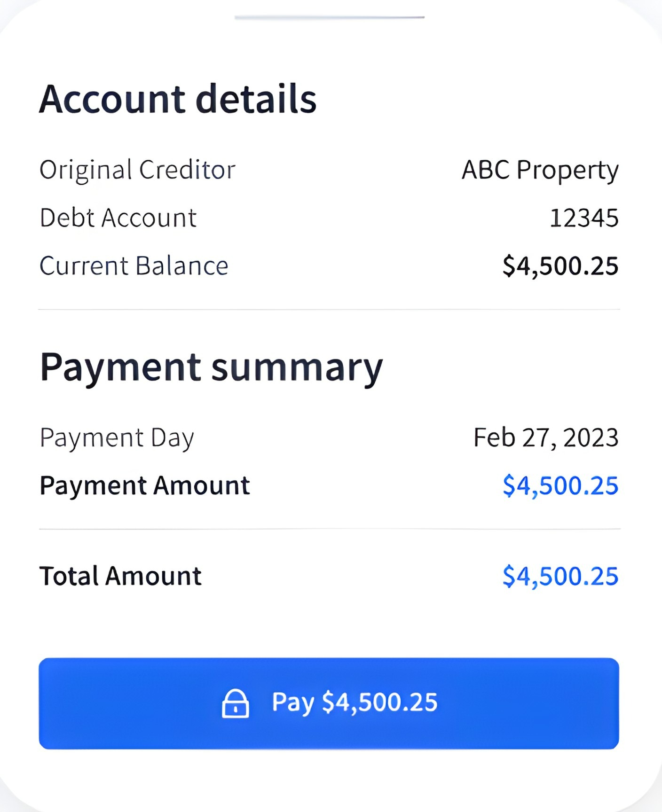Click divider line below Current Balance

coord(329,310)
